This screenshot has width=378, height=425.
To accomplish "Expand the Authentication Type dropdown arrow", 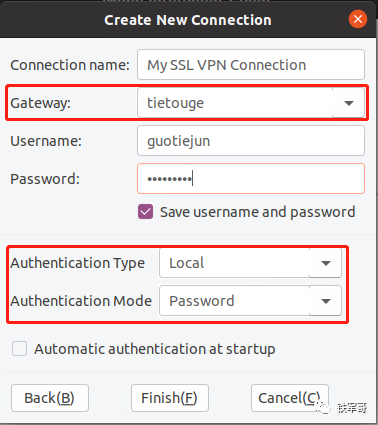I will point(326,263).
